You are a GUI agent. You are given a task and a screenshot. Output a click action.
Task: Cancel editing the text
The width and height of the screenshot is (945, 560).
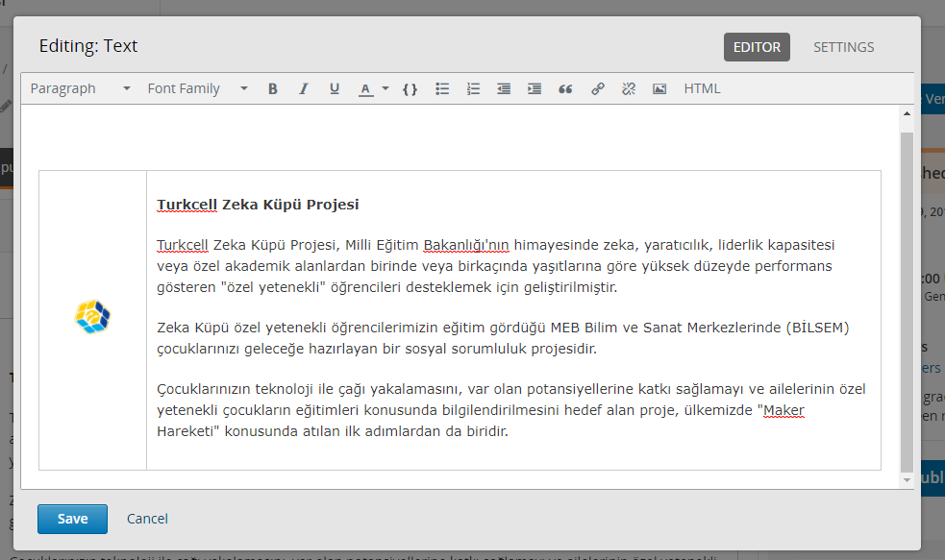(147, 519)
